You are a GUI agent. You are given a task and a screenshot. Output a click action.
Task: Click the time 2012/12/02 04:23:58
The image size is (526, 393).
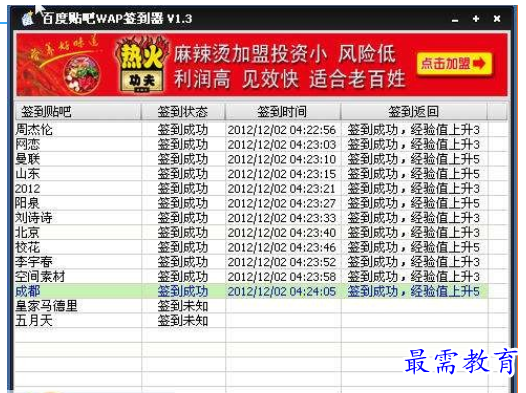click(x=282, y=277)
